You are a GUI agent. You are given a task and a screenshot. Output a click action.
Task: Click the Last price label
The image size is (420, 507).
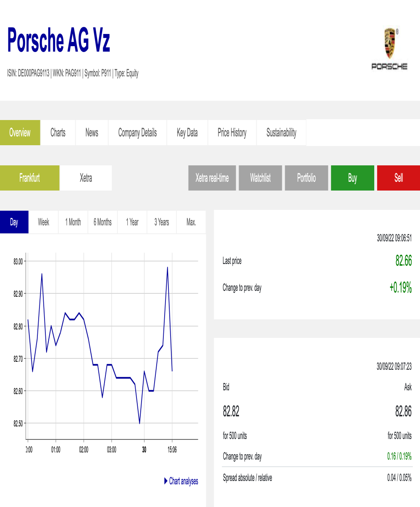point(232,261)
